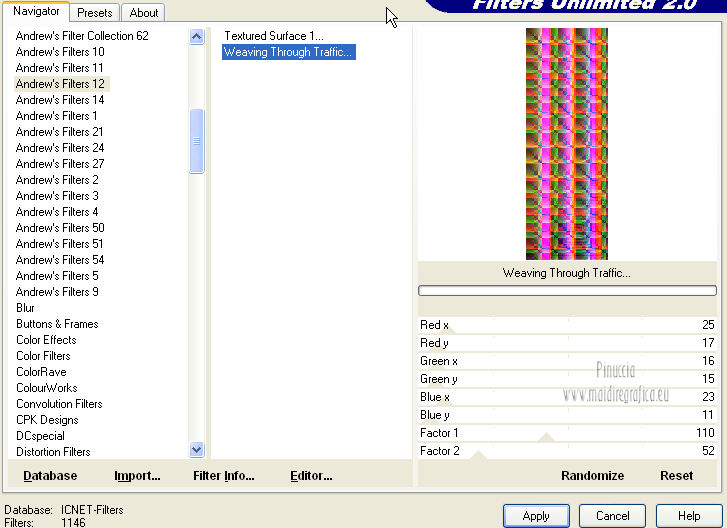Adjust the Blue x slider

[568, 397]
